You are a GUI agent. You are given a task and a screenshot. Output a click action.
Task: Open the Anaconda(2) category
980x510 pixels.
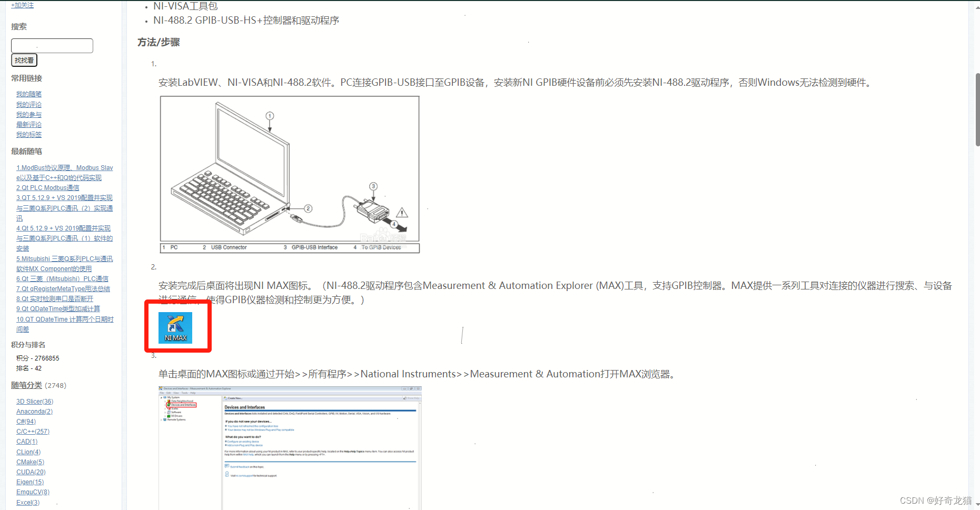tap(34, 412)
